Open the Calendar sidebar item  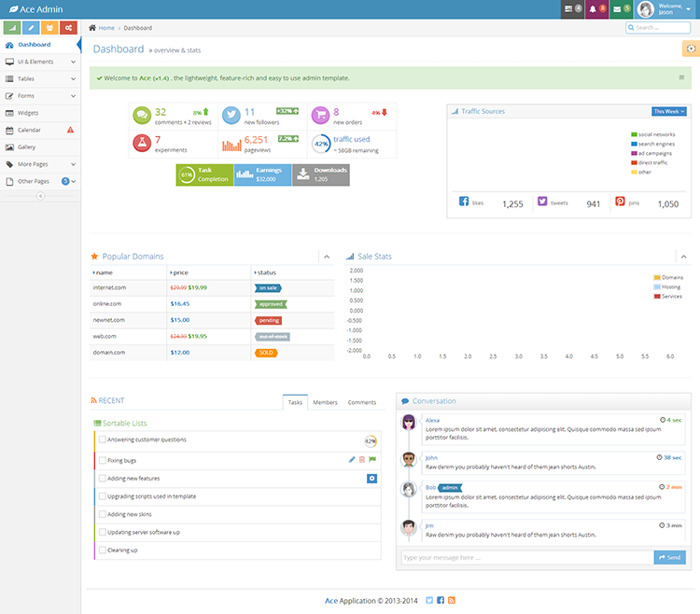pos(40,130)
